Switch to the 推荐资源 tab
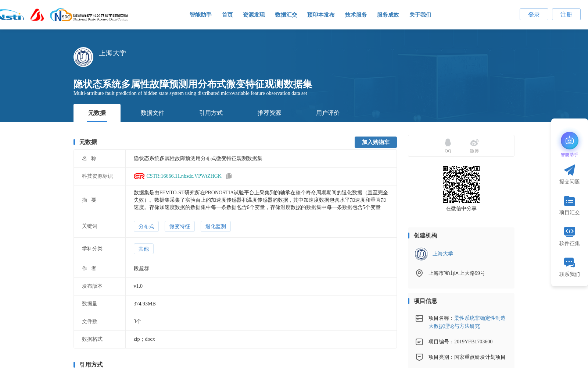Viewport: 588px width, 368px height. coord(269,113)
